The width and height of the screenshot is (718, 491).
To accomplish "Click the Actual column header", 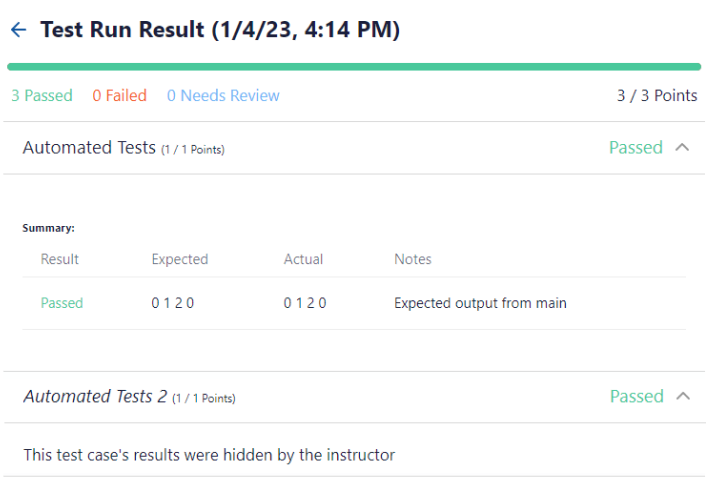I will coord(303,259).
